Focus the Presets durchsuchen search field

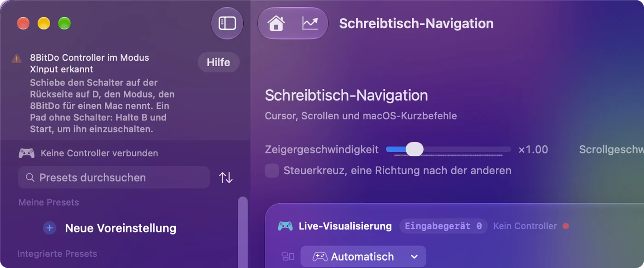114,177
